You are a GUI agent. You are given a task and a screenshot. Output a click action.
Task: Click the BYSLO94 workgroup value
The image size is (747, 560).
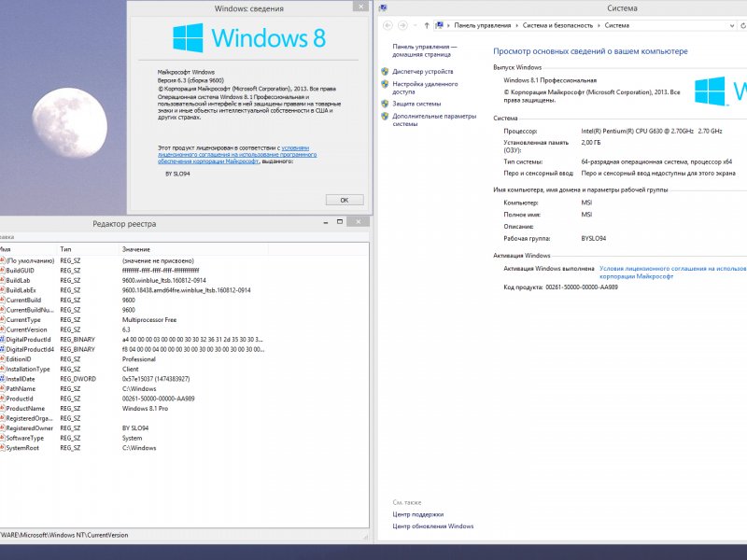pyautogui.click(x=594, y=238)
